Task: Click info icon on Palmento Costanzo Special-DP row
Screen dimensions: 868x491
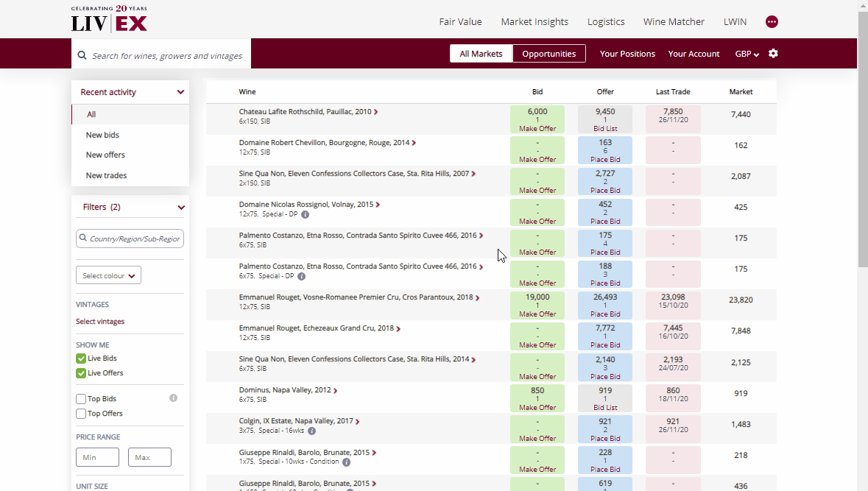Action: [301, 276]
